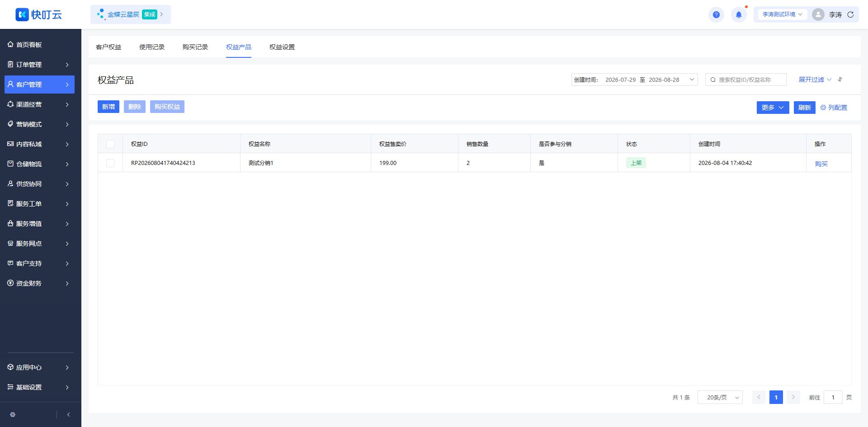Screen dimensions: 868x427
Task: Click the 服务工单 sidebar icon
Action: click(10, 203)
